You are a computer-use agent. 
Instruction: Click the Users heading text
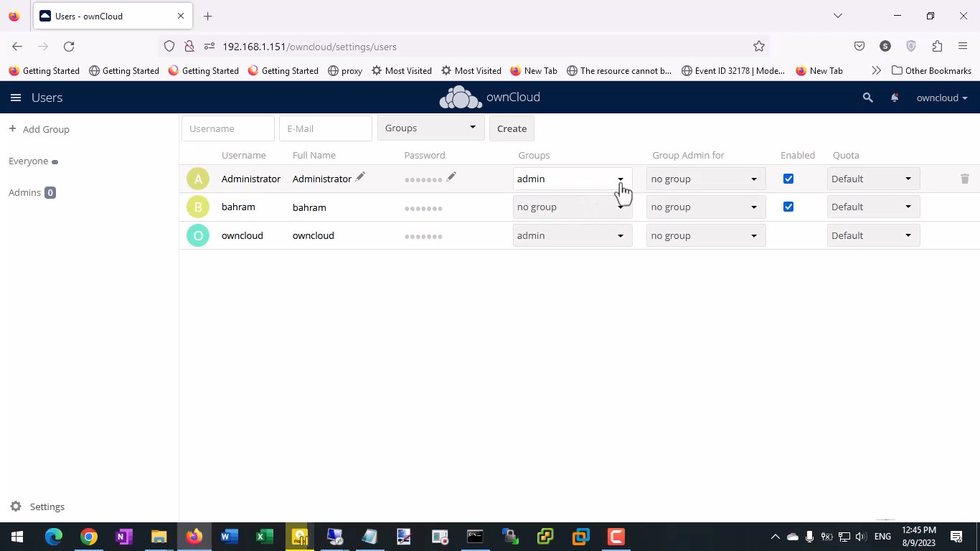[x=47, y=98]
